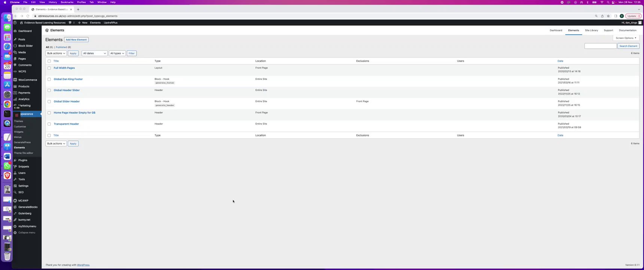Viewport: 644px width, 270px height.
Task: Open the Media library icon
Action: pos(15,52)
